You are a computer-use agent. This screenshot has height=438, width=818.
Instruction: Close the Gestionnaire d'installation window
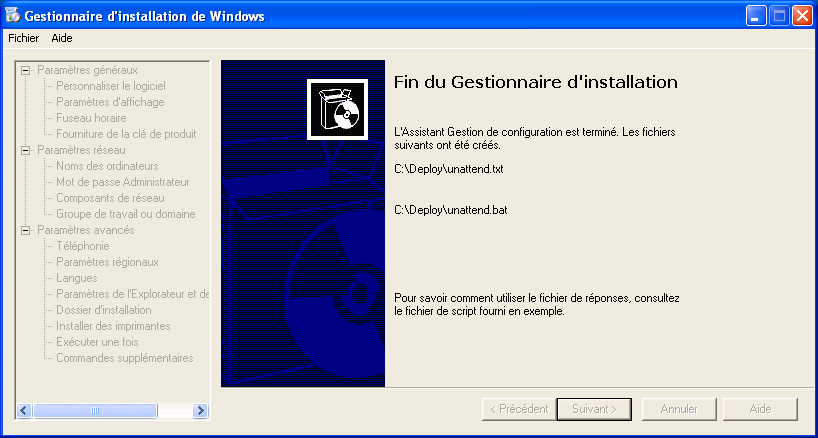(802, 16)
